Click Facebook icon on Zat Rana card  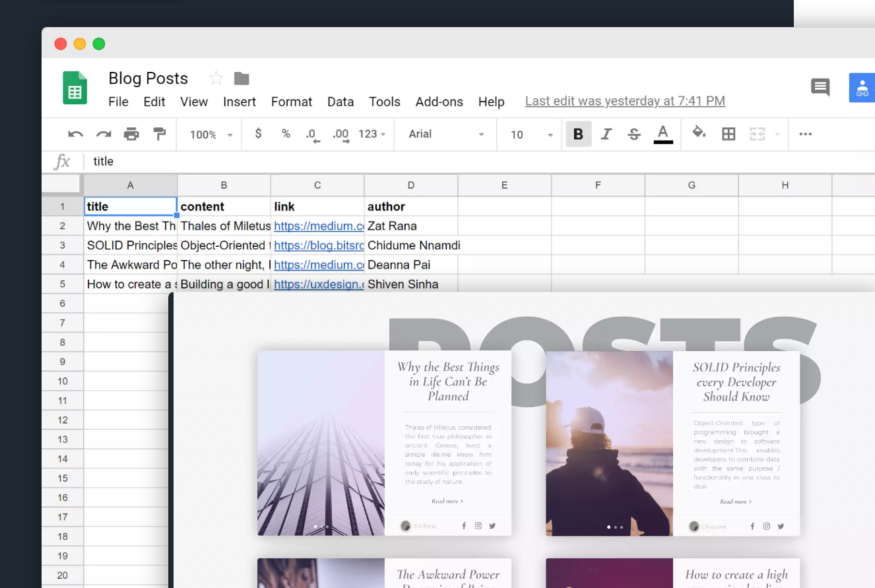pos(464,526)
